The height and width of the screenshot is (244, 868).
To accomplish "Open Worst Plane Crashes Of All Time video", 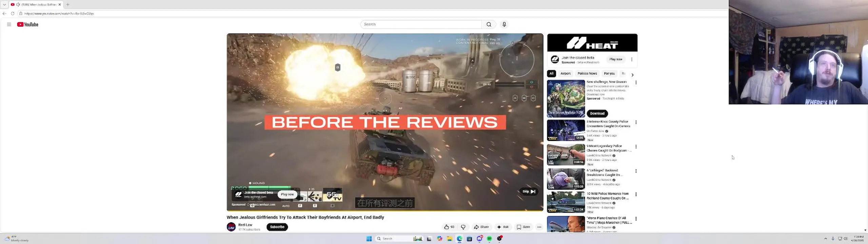I will (x=609, y=220).
